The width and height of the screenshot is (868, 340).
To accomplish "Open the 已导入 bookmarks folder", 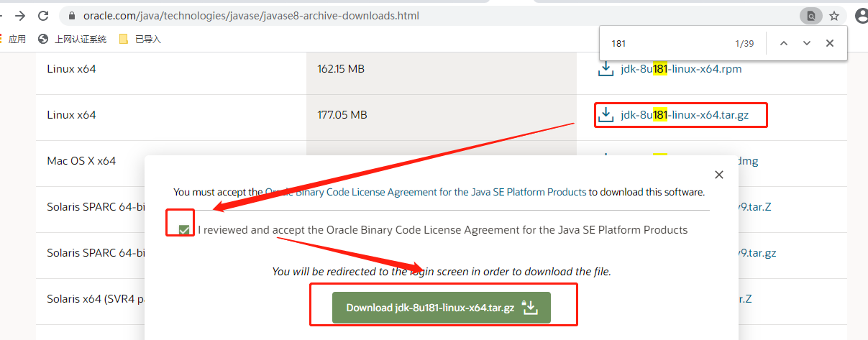I will (x=140, y=39).
